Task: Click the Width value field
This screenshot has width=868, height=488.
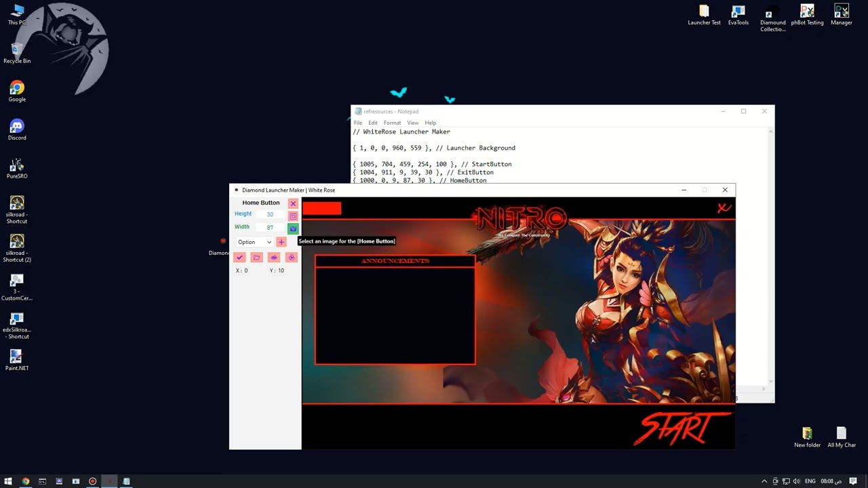Action: click(x=270, y=228)
